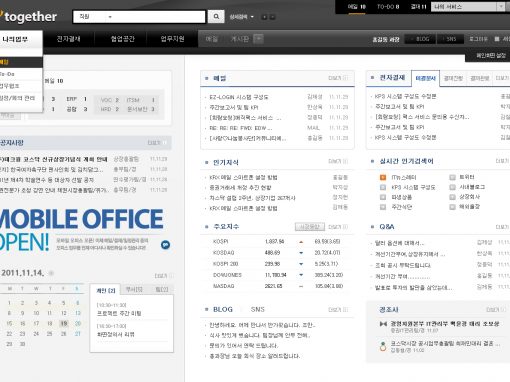Click the round go arrow on Mobile Office banner
Image resolution: width=510 pixels, height=382 pixels.
click(165, 245)
